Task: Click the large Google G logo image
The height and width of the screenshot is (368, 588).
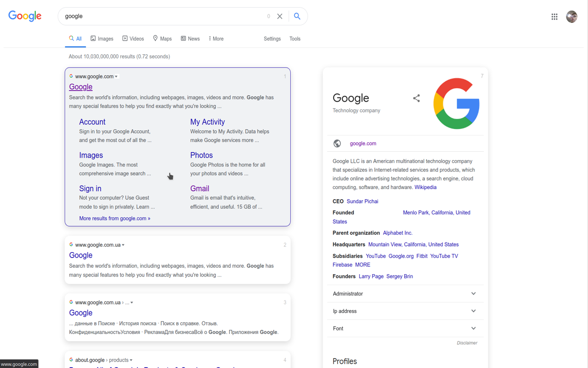Action: click(457, 103)
